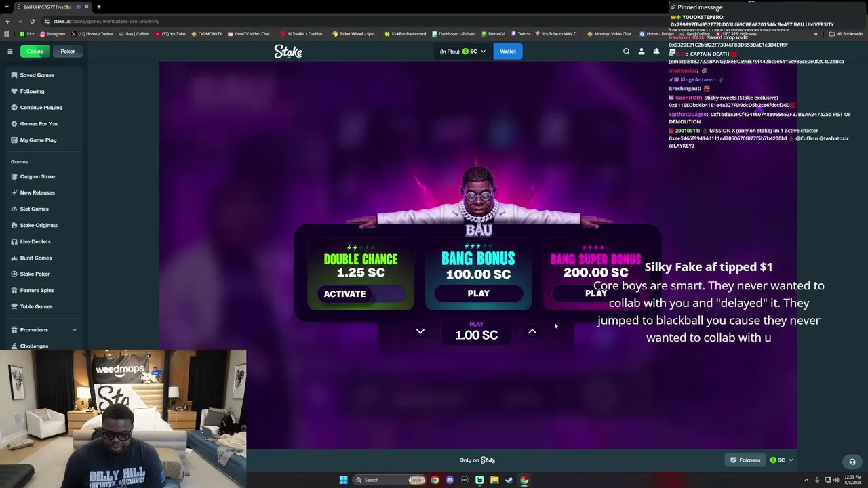Switch to the Poker tab
This screenshot has height=488, width=868.
pos(68,52)
